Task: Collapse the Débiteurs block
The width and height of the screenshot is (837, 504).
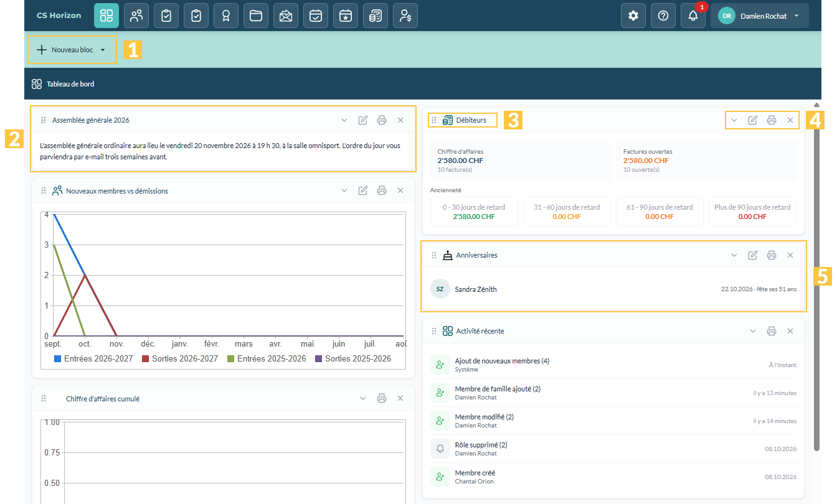Action: tap(734, 120)
